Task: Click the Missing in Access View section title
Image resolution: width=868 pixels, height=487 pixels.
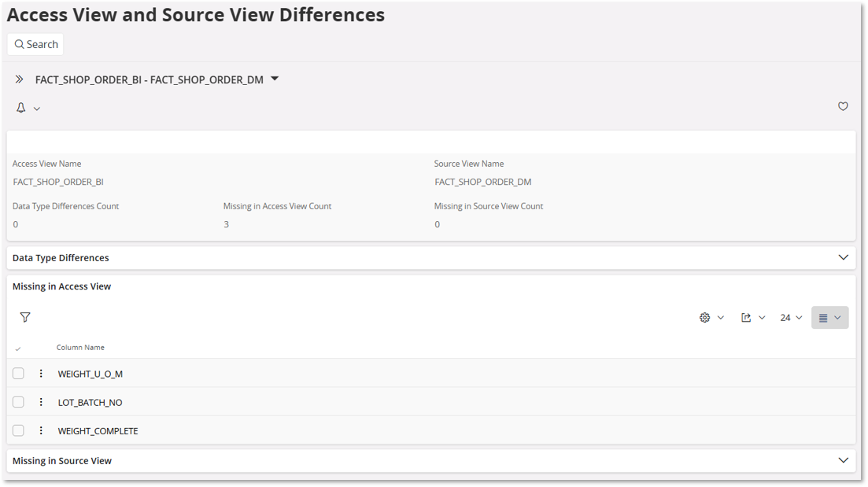Action: click(x=61, y=286)
